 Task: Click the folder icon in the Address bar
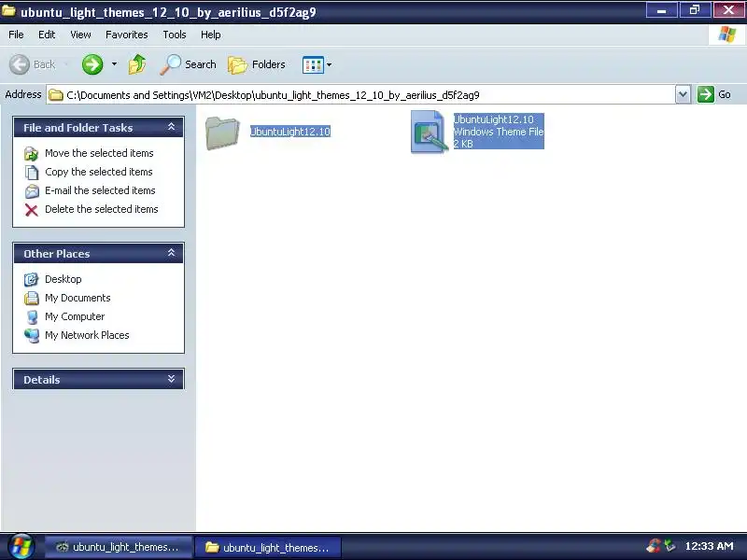coord(56,95)
